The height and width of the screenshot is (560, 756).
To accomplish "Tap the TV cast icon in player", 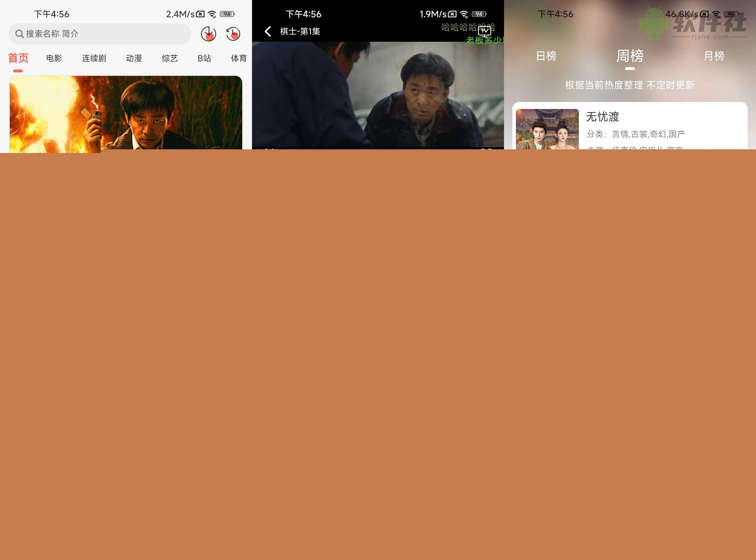I will pos(484,31).
